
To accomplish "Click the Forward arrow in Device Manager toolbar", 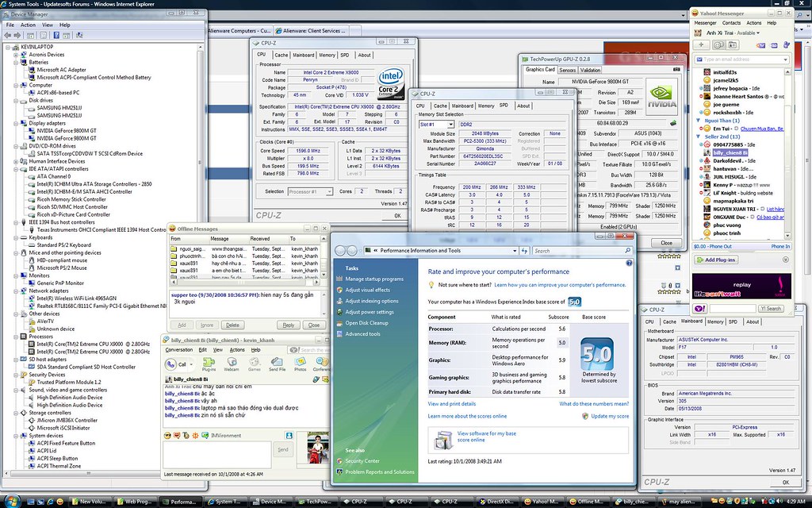I will 17,35.
